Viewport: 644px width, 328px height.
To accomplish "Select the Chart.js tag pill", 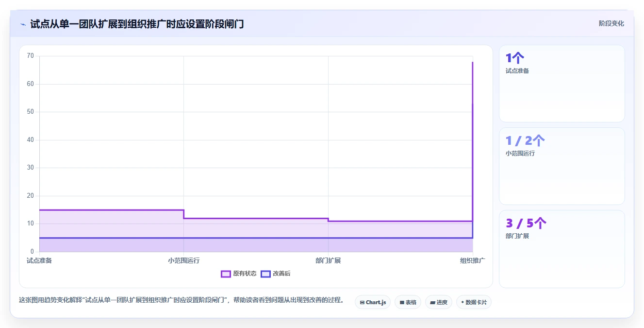I will click(373, 302).
